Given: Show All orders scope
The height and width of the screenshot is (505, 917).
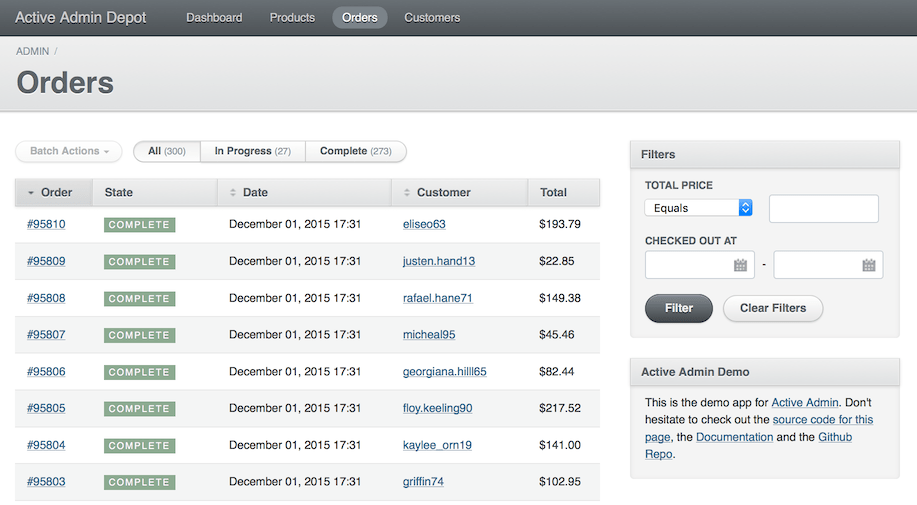Looking at the screenshot, I should pos(167,151).
